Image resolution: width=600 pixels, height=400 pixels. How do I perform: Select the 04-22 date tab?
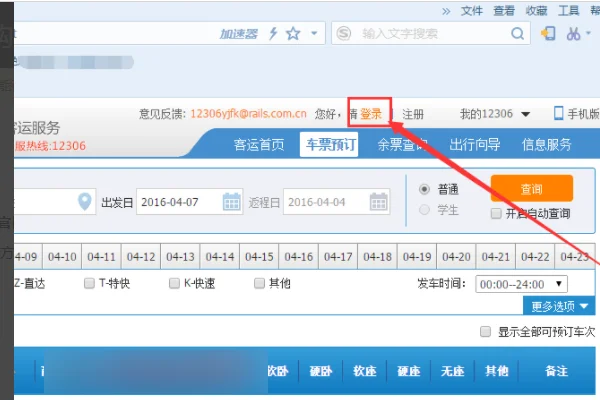click(535, 257)
